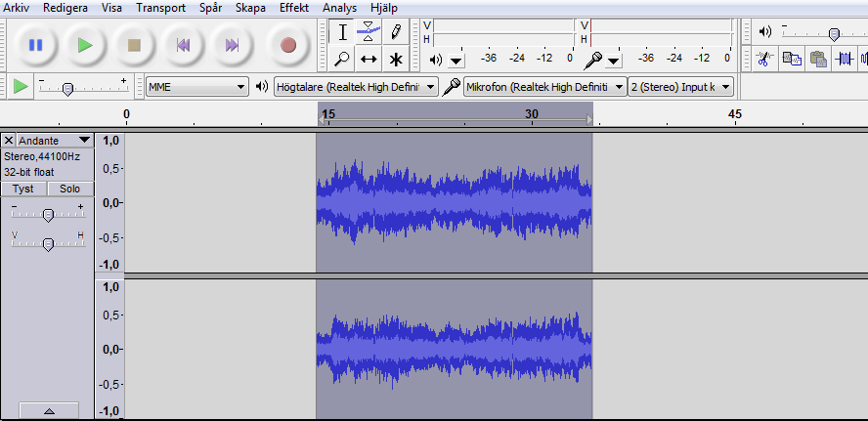Click the upper channel waveform

454,202
